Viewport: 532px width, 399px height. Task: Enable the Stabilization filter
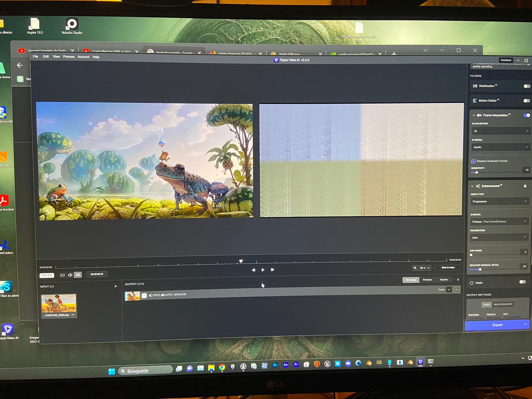tap(526, 86)
